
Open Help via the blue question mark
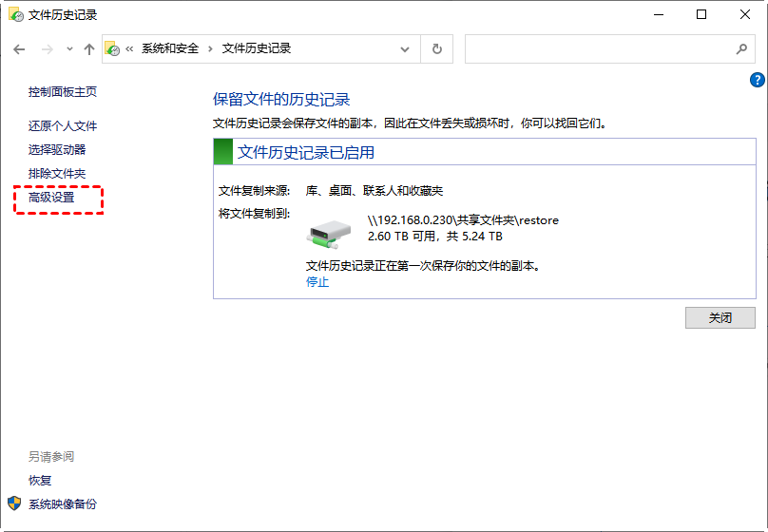pyautogui.click(x=758, y=80)
